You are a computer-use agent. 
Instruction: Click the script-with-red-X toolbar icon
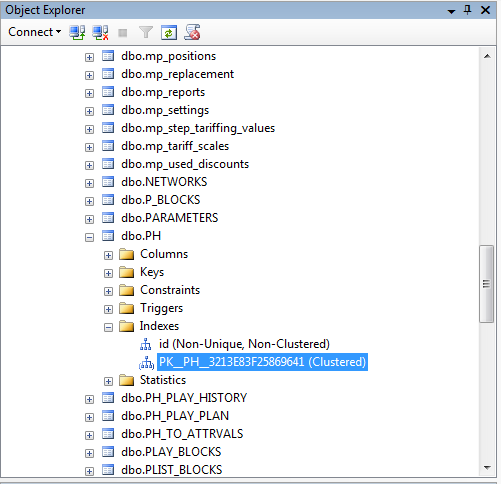(192, 32)
